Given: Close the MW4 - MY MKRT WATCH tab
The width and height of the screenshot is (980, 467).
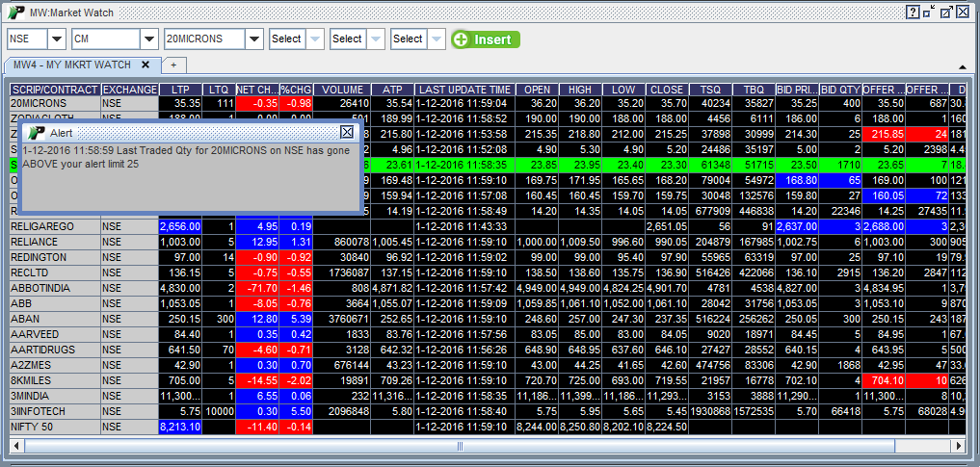Looking at the screenshot, I should coord(146,65).
